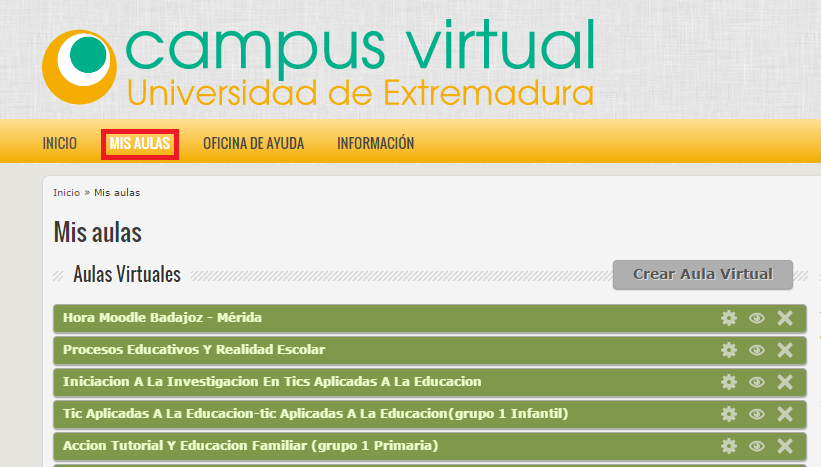821x467 pixels.
Task: Toggle visibility eye for Hora Moodle Badajoz - Mérida
Action: coord(757,318)
